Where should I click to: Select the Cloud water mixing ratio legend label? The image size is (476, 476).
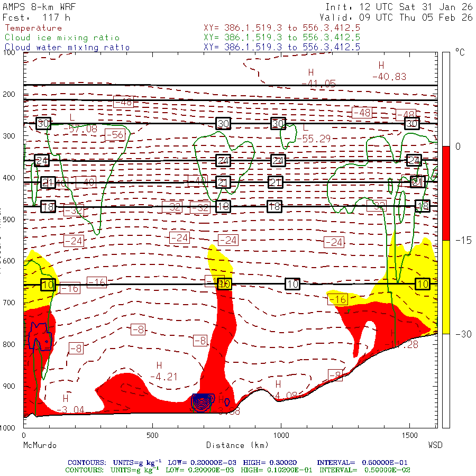pos(67,47)
